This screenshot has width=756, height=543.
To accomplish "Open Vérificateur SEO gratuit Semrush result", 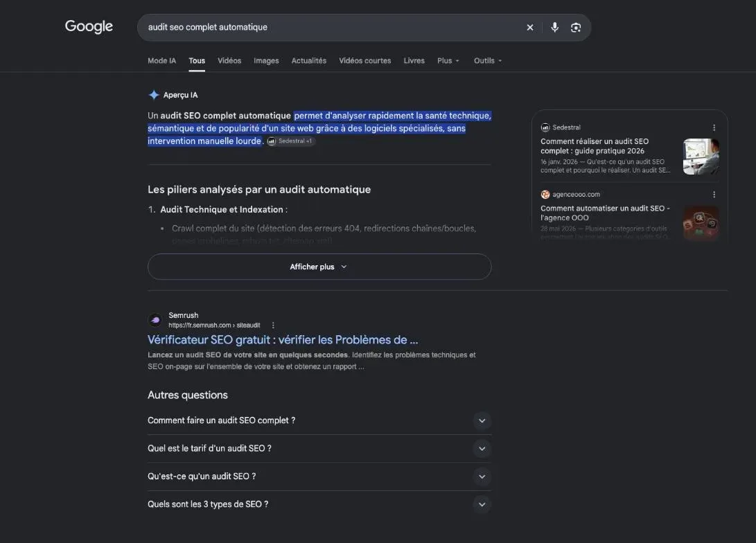I will click(x=283, y=339).
